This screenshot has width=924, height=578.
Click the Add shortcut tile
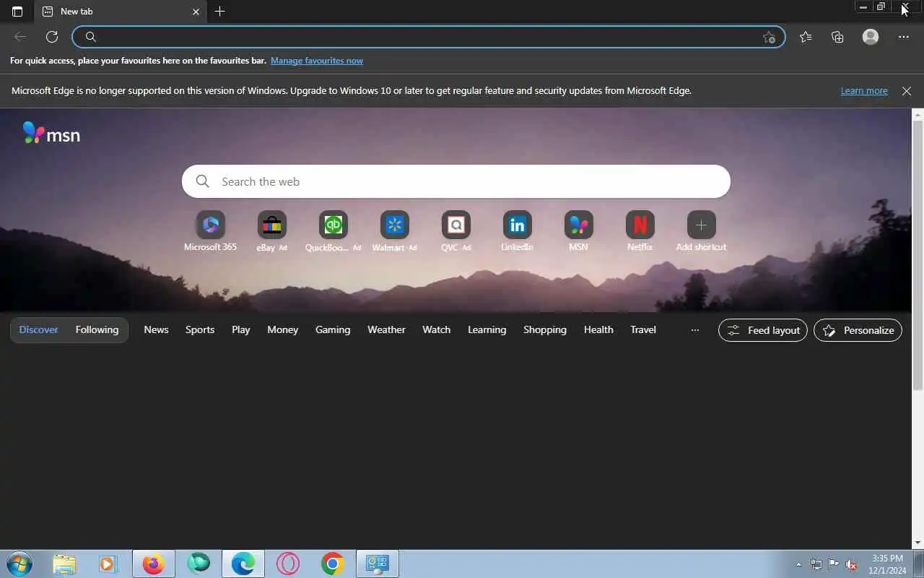coord(701,231)
